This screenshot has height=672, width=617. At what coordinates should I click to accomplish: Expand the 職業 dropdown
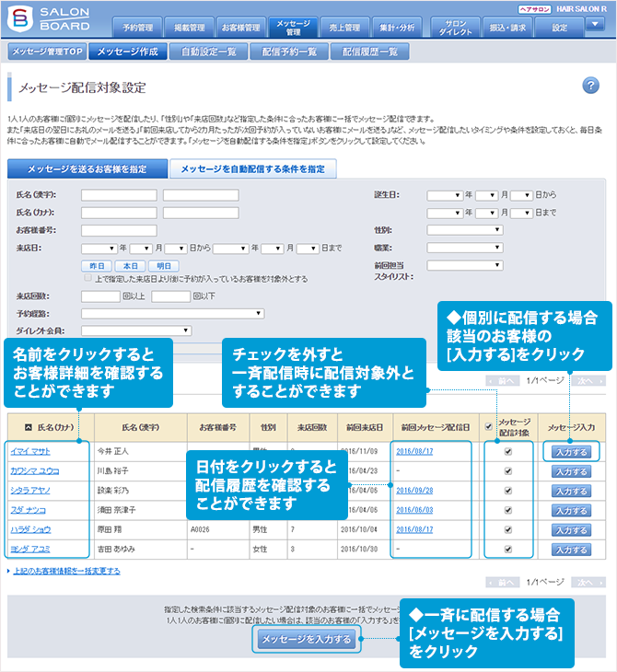[x=464, y=247]
